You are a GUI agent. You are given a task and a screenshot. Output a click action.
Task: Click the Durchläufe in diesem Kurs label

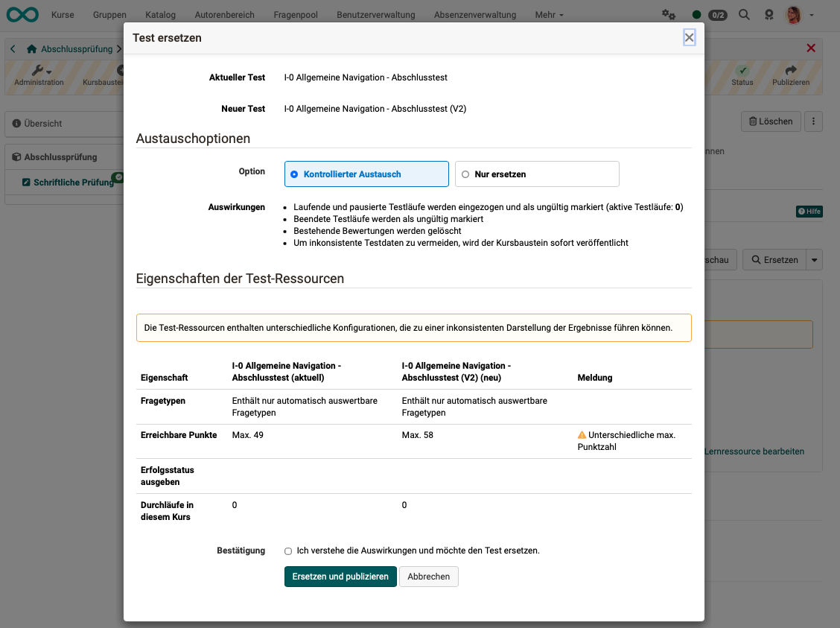(167, 510)
